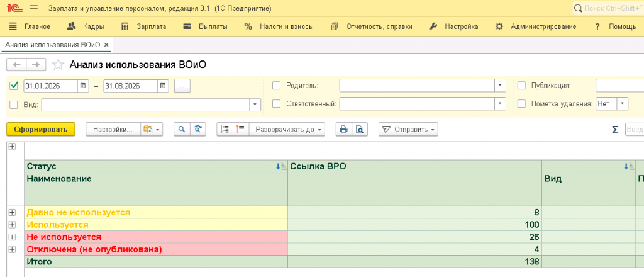Expand the Отключена (не опубликована) group

12,249
